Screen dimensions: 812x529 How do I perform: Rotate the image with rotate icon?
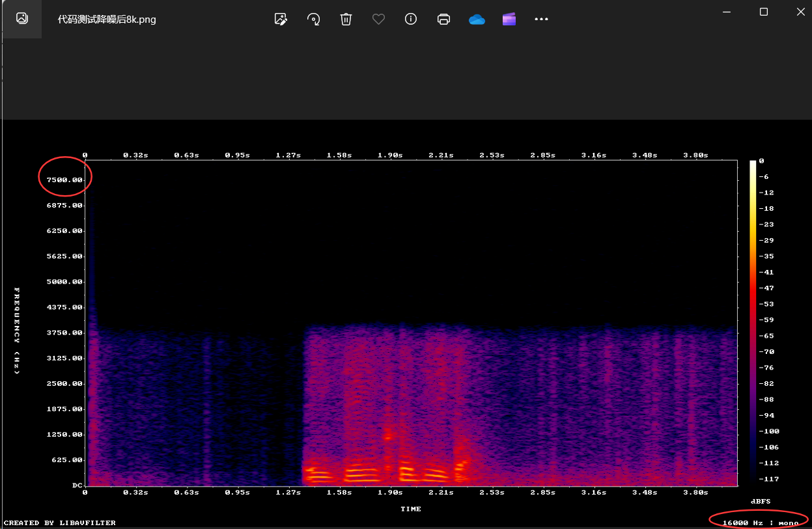point(313,19)
